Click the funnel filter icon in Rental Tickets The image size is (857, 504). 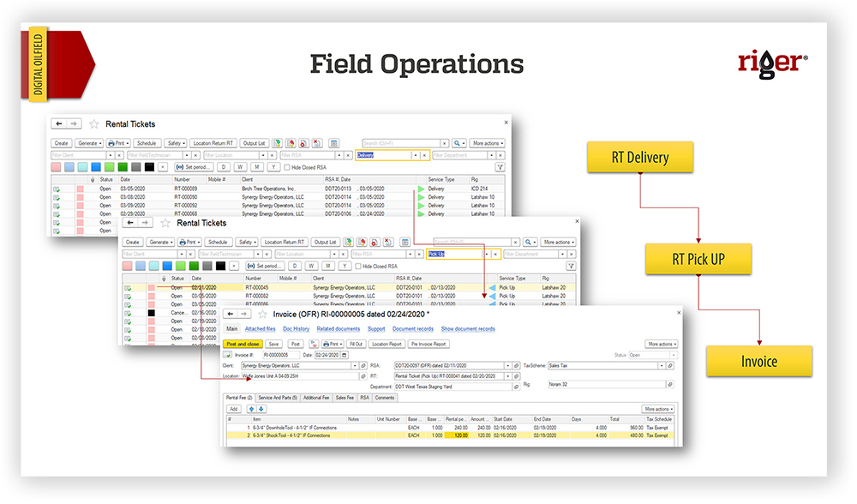[x=500, y=166]
